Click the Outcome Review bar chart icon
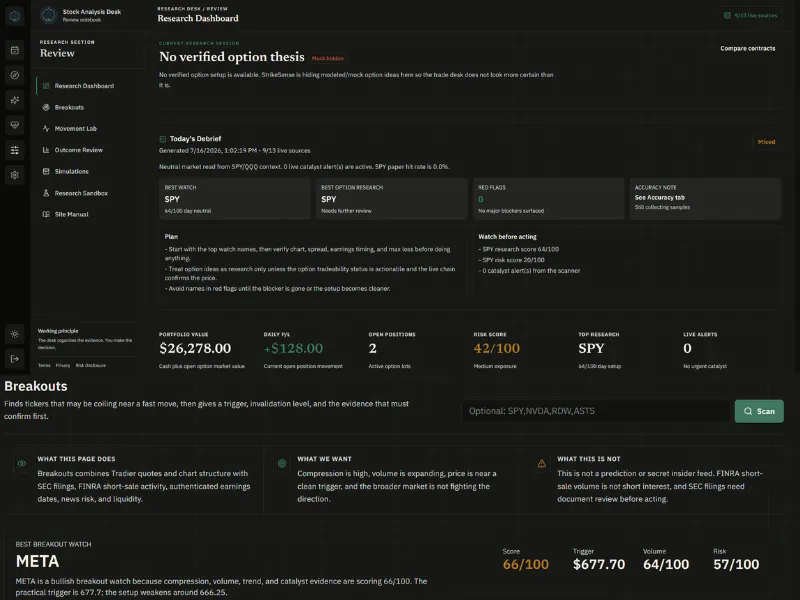 46,150
